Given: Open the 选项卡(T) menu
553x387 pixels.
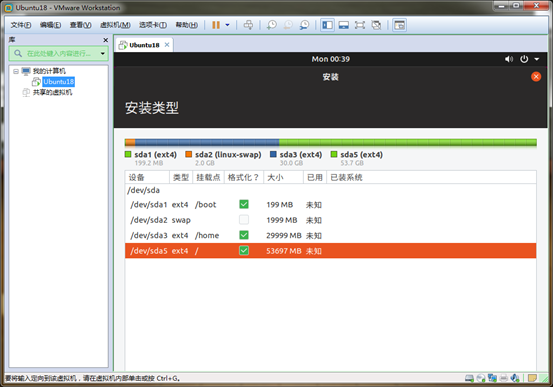Looking at the screenshot, I should (153, 25).
